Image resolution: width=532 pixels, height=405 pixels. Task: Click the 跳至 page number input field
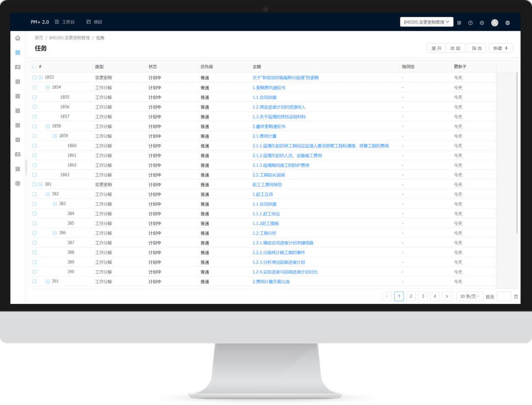click(x=504, y=296)
